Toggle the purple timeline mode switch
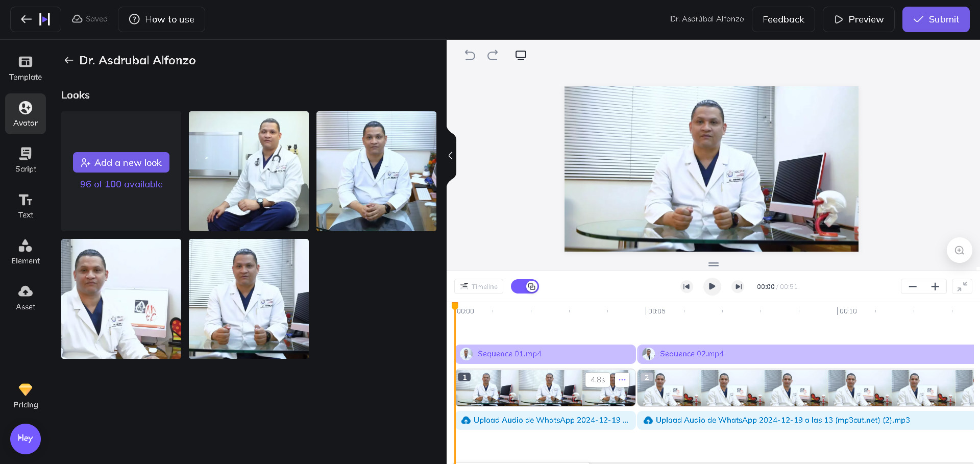Image resolution: width=980 pixels, height=464 pixels. point(525,286)
